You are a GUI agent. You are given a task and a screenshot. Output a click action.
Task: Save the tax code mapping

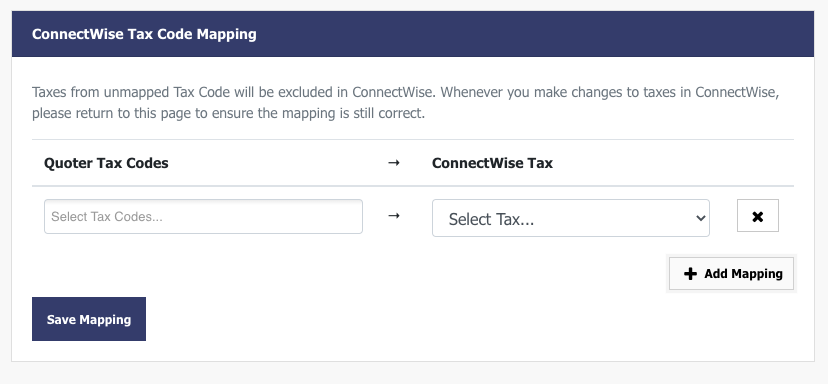point(89,319)
